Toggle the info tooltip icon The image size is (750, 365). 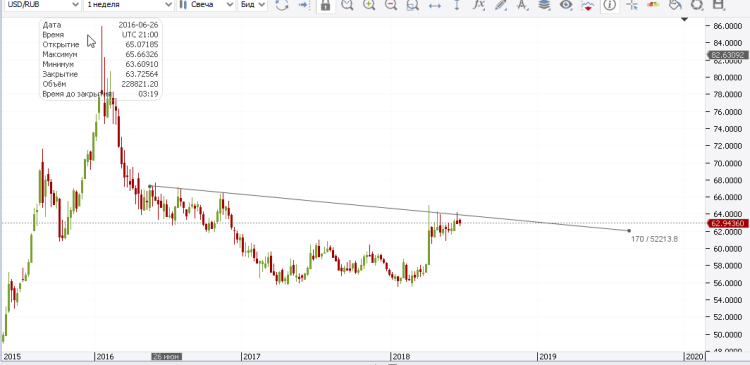(609, 5)
